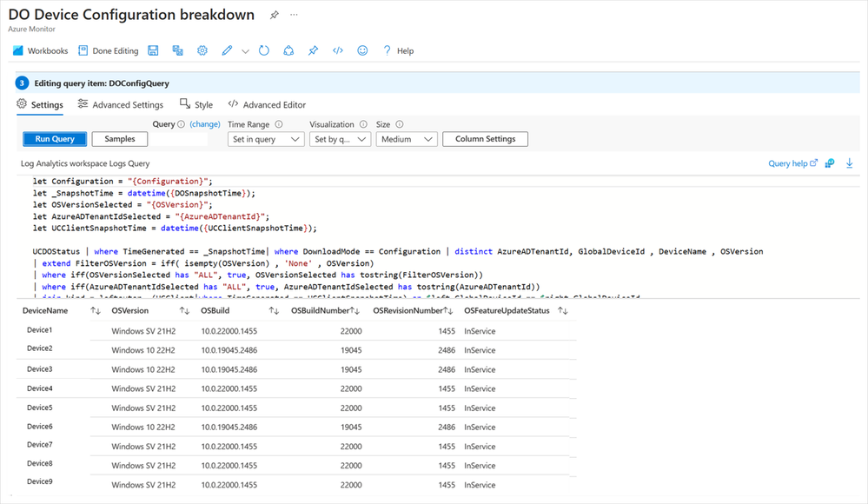Click '2486' revision number in Device6 row
Viewport: 868px width, 504px height.
pos(447,427)
